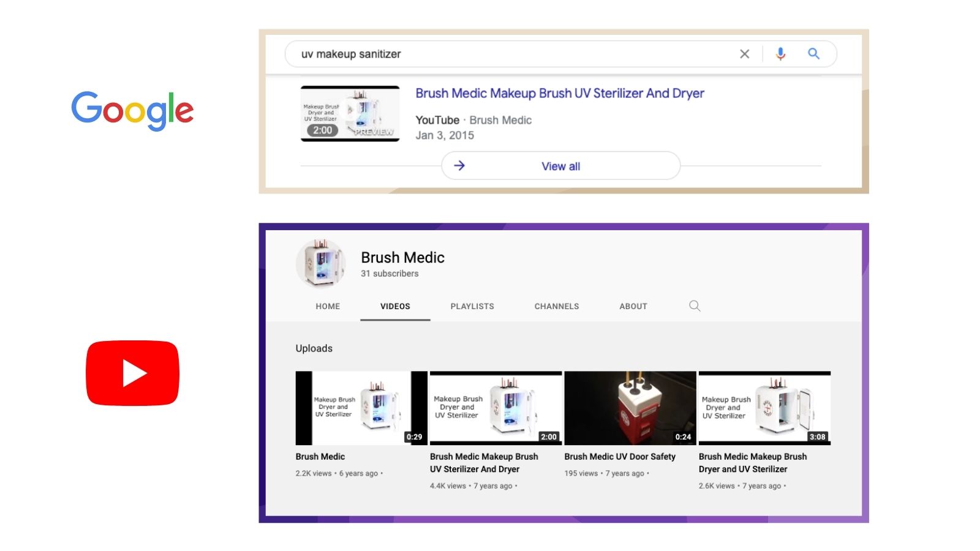Click the 195 views 7 years ago text
Image resolution: width=980 pixels, height=551 pixels.
pyautogui.click(x=606, y=473)
